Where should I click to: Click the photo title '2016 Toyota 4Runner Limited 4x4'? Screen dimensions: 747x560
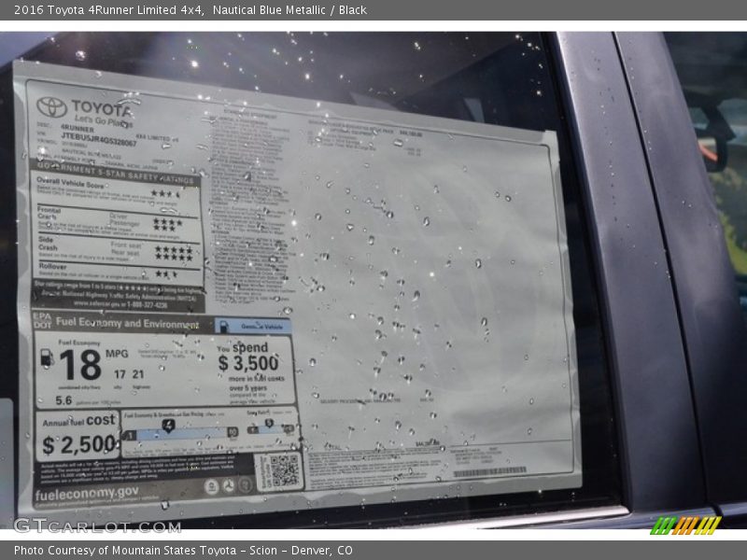coord(108,10)
